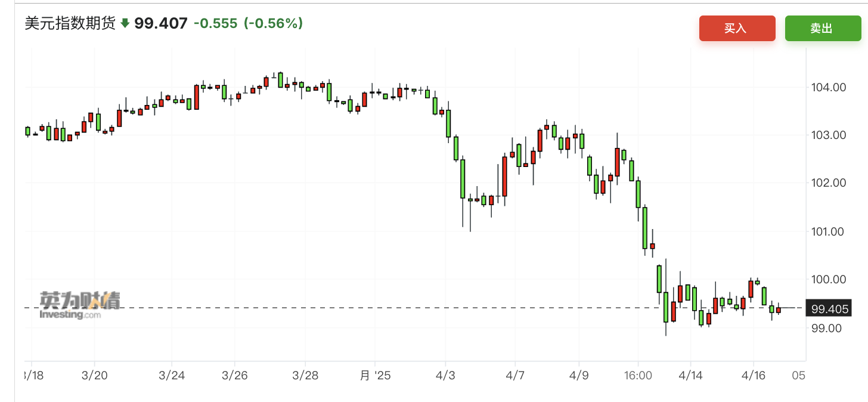868x402 pixels.
Task: Click the 104.00 price scale label
Action: click(x=829, y=87)
